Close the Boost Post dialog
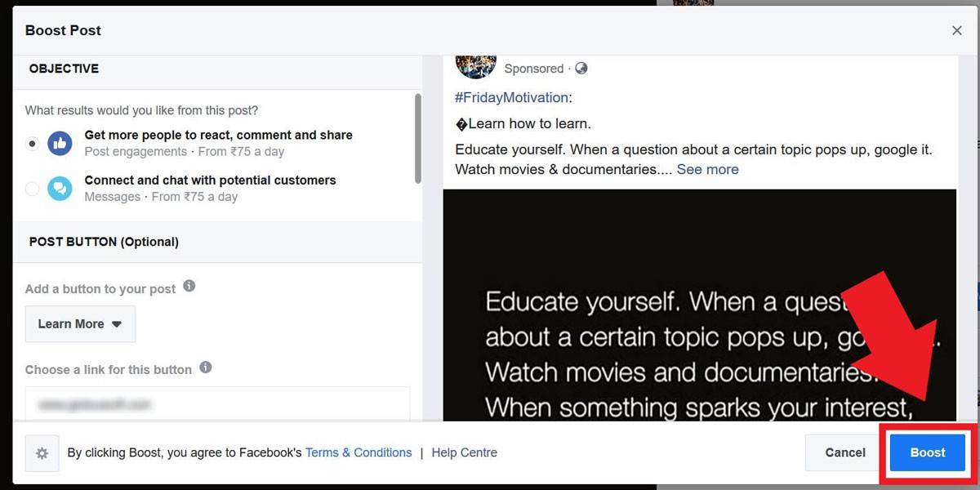Viewport: 980px width, 490px height. point(956,30)
